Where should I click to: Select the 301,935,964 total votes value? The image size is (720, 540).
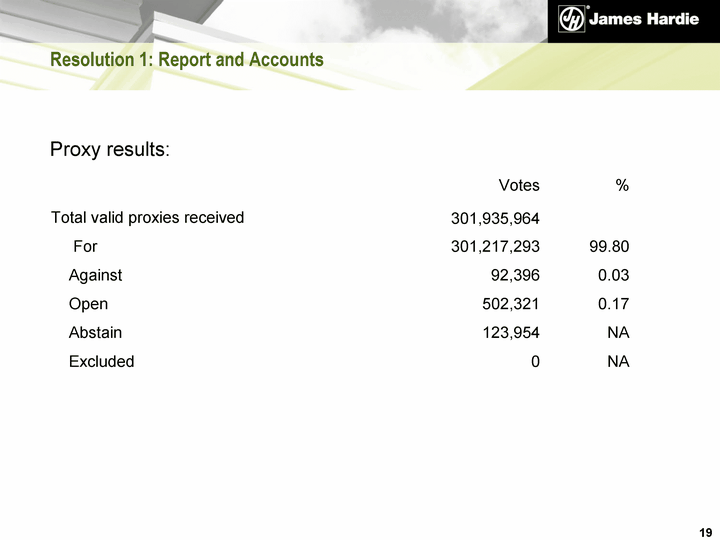click(x=495, y=219)
